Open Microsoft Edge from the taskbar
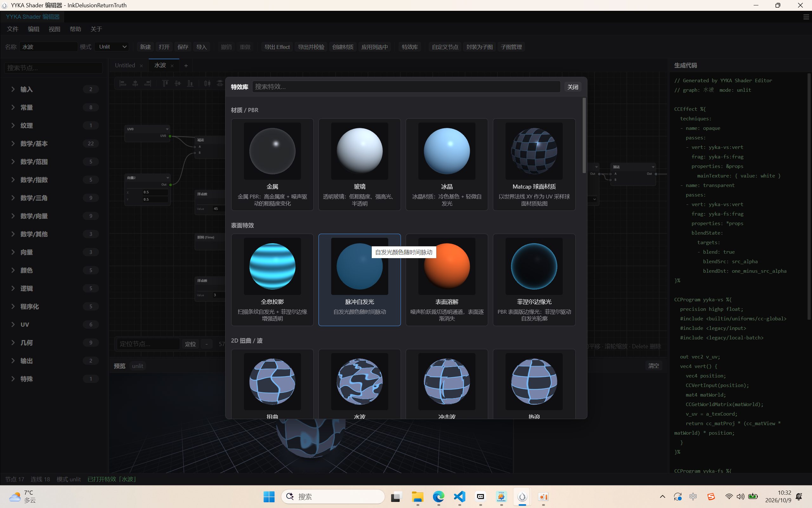Viewport: 812px width, 508px height. click(x=439, y=497)
